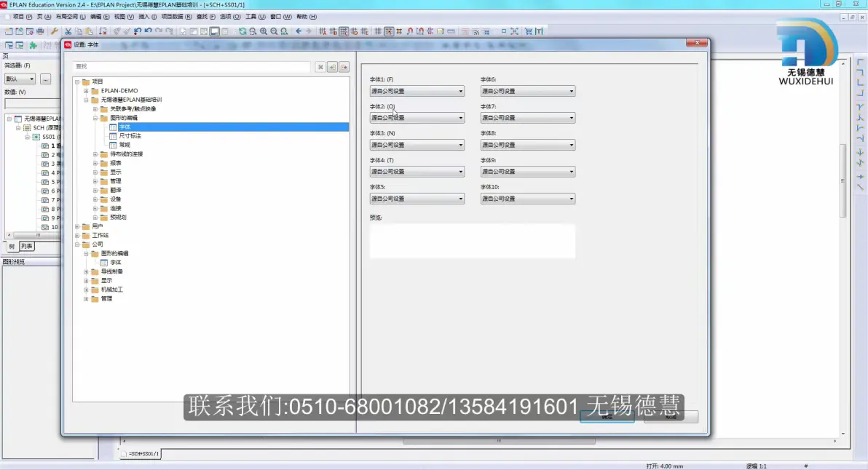The image size is (868, 470).
Task: Click the shopping cart icon in the toolbar
Action: (529, 31)
